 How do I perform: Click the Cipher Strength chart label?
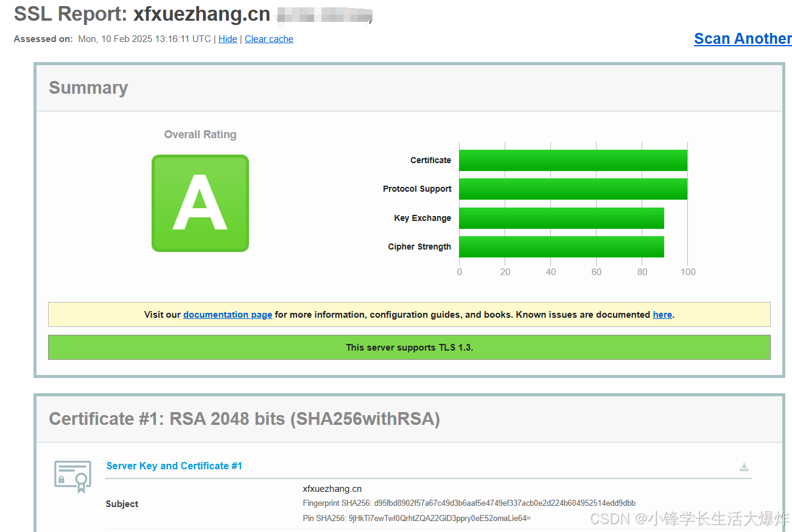pyautogui.click(x=419, y=247)
